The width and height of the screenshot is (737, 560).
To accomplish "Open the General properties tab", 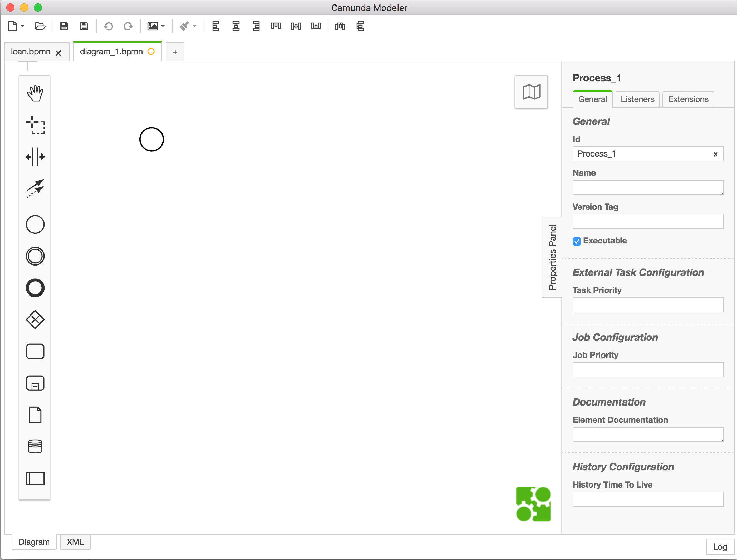I will 592,99.
